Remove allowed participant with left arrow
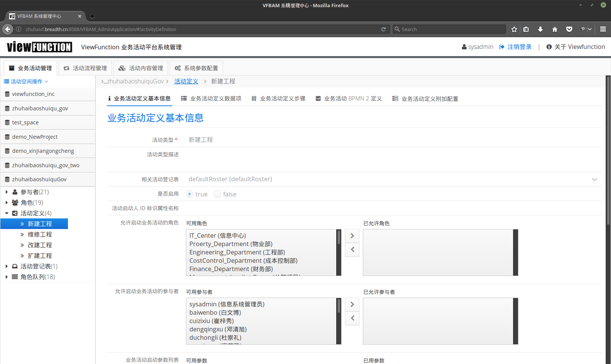Screen dimensions: 611x364 (352, 318)
